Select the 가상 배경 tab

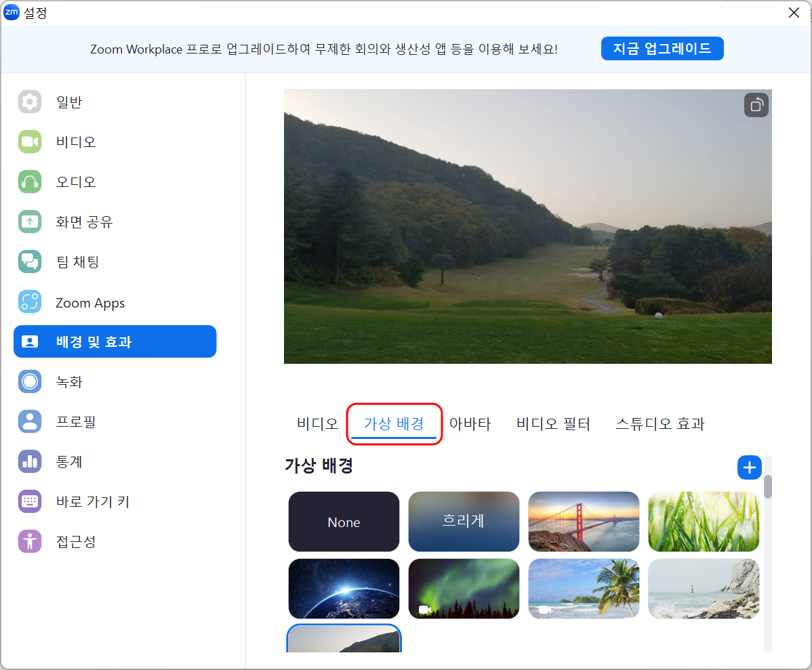click(x=394, y=423)
